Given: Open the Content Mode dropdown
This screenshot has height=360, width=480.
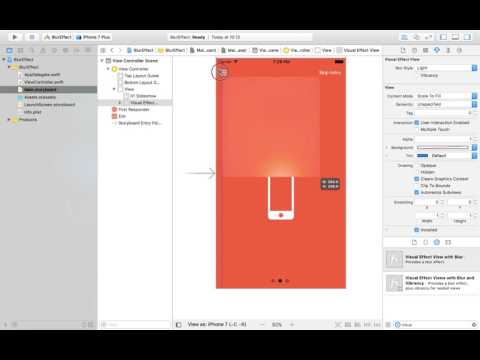Looking at the screenshot, I should pyautogui.click(x=446, y=96).
